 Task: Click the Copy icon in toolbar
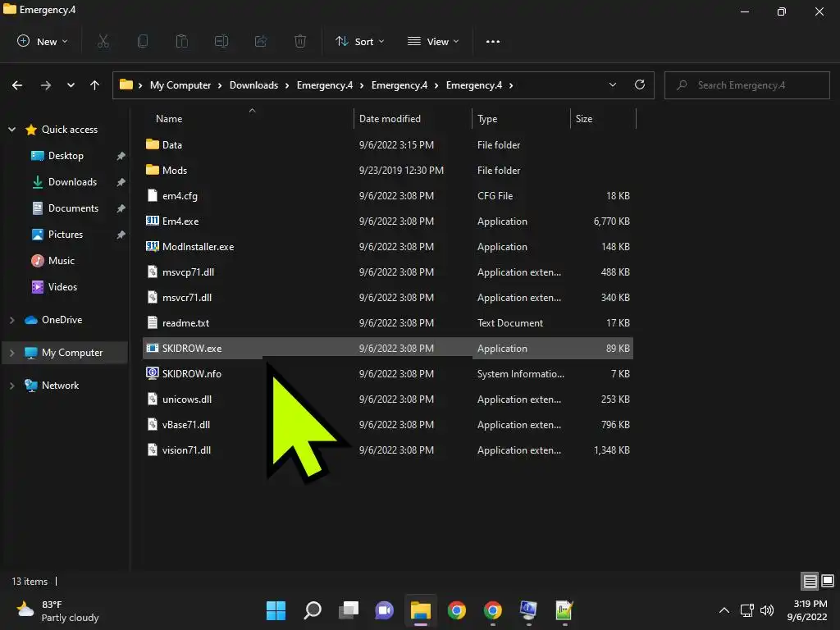coord(143,41)
